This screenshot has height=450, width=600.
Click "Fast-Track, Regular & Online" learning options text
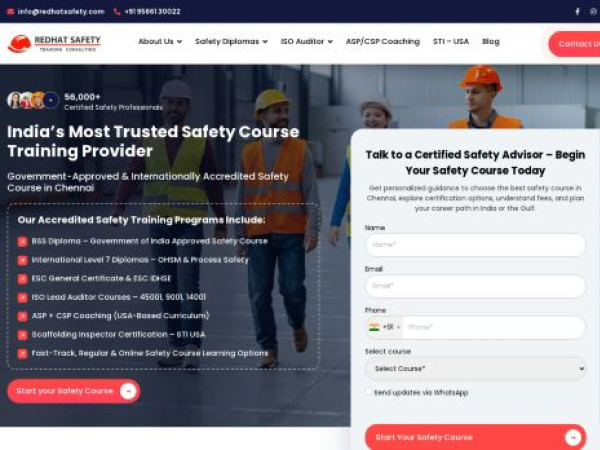click(x=150, y=353)
